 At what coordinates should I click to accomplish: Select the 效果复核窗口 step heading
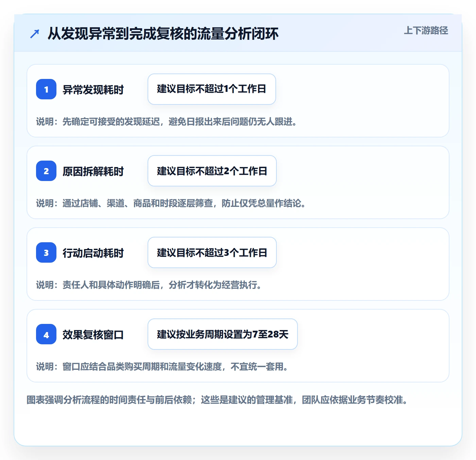93,335
